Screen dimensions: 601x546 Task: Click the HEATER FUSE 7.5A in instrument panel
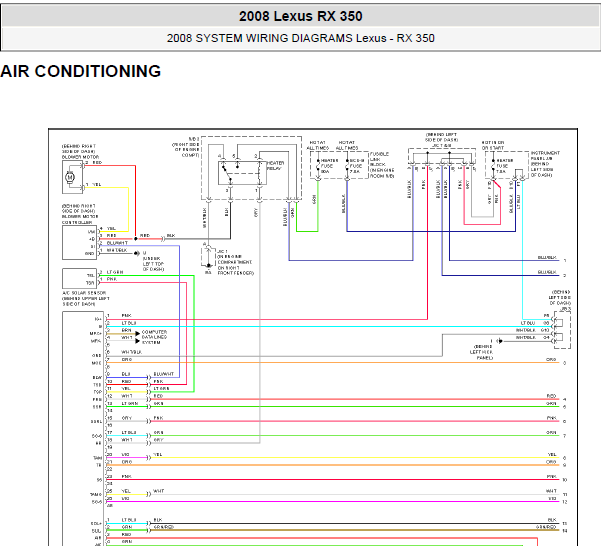504,166
